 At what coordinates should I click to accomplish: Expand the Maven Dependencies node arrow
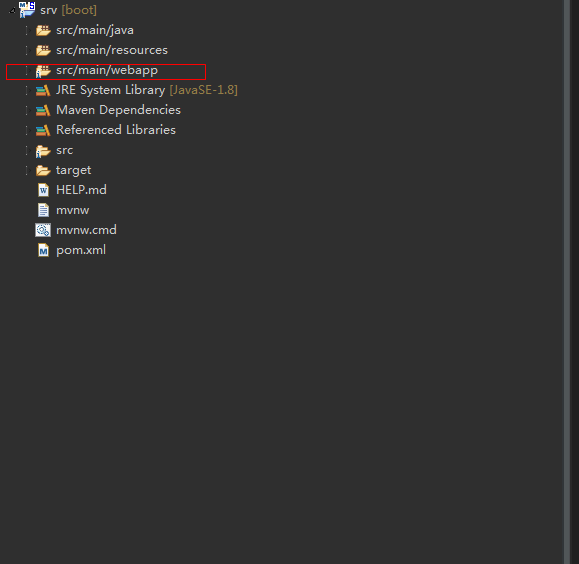click(27, 110)
